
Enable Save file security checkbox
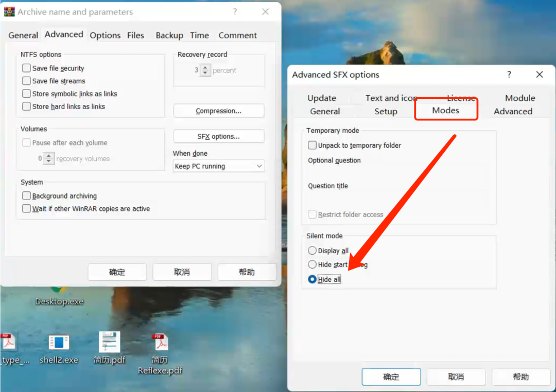[x=26, y=68]
